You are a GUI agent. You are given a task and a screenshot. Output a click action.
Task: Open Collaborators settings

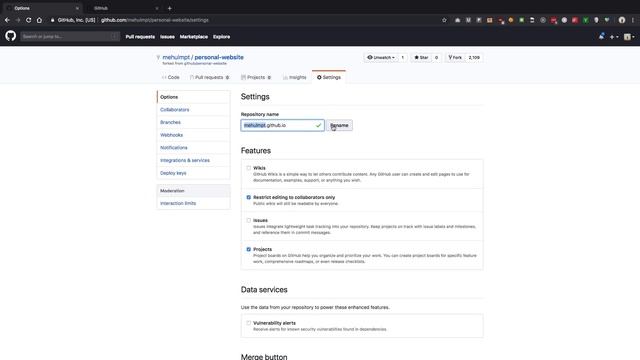coord(174,109)
